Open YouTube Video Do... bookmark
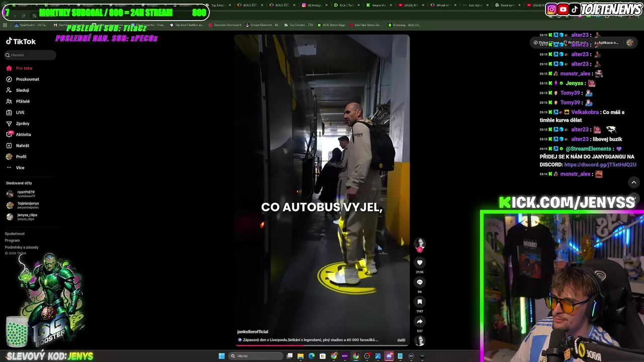Screen dimensions: 644x362 [366, 25]
